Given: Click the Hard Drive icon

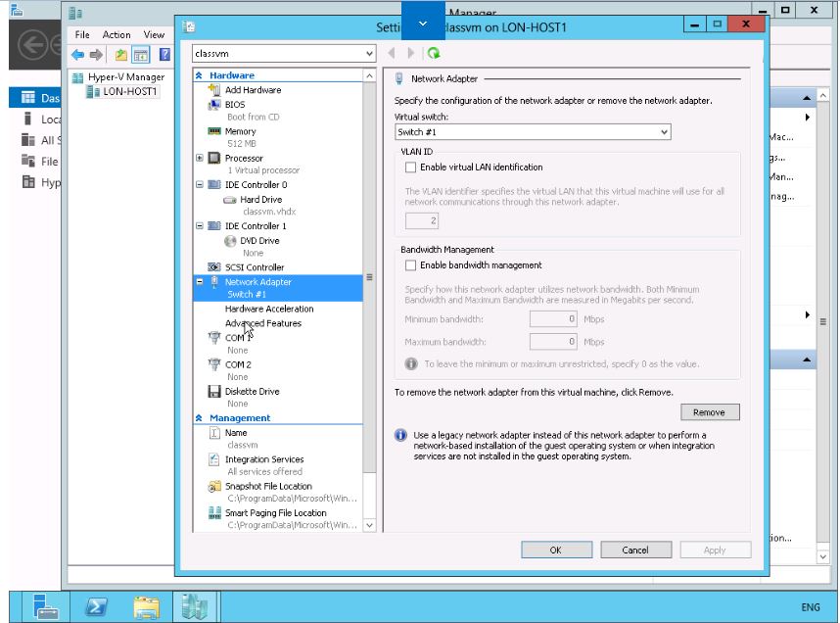Looking at the screenshot, I should (230, 200).
